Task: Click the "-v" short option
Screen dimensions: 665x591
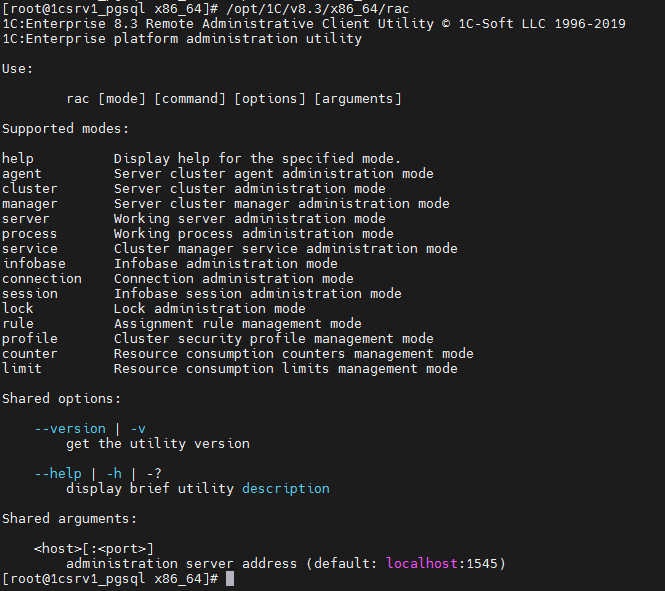Action: [138, 429]
